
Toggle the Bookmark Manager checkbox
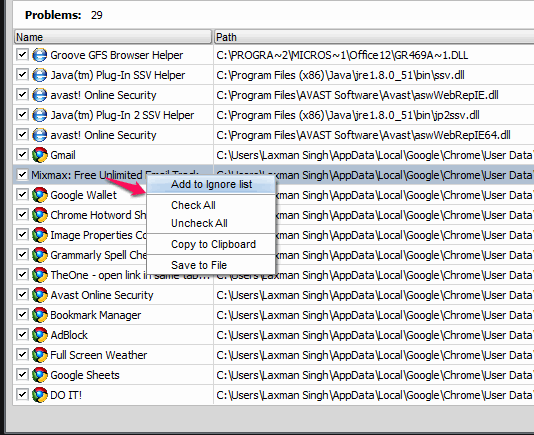pyautogui.click(x=22, y=315)
